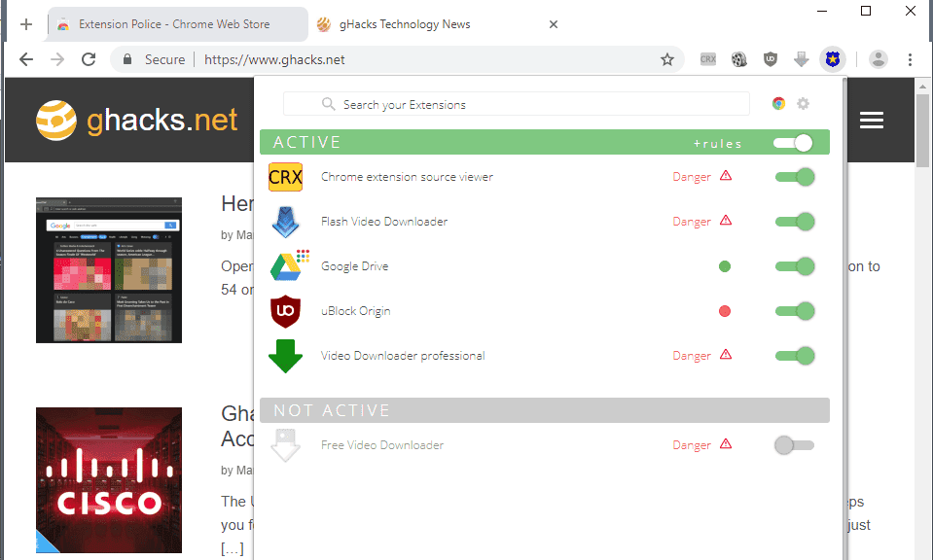This screenshot has width=933, height=560.
Task: Maximize the Chrome window
Action: (x=866, y=11)
